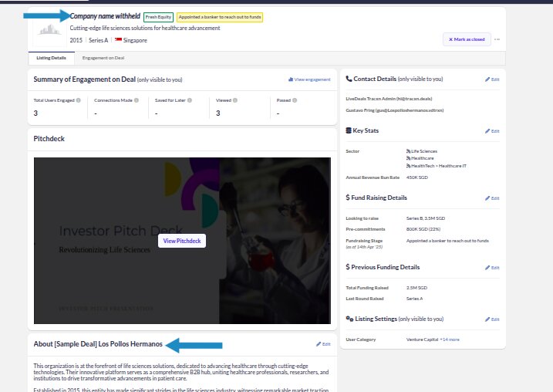This screenshot has height=392, width=553.
Task: Click info icon next to Total Users Engaged
Action: point(79,100)
